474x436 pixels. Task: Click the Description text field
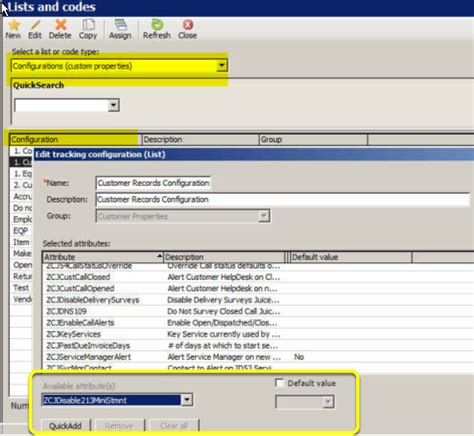[283, 199]
